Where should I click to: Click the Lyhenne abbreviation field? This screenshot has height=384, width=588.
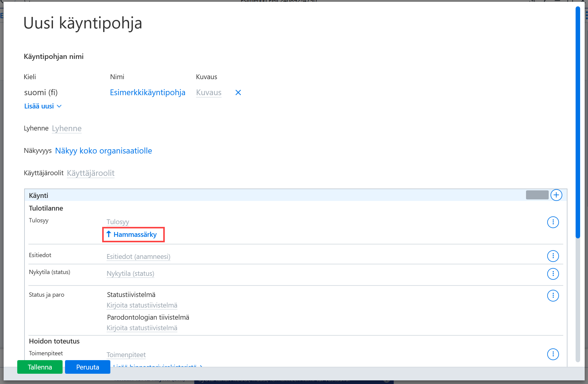click(67, 128)
